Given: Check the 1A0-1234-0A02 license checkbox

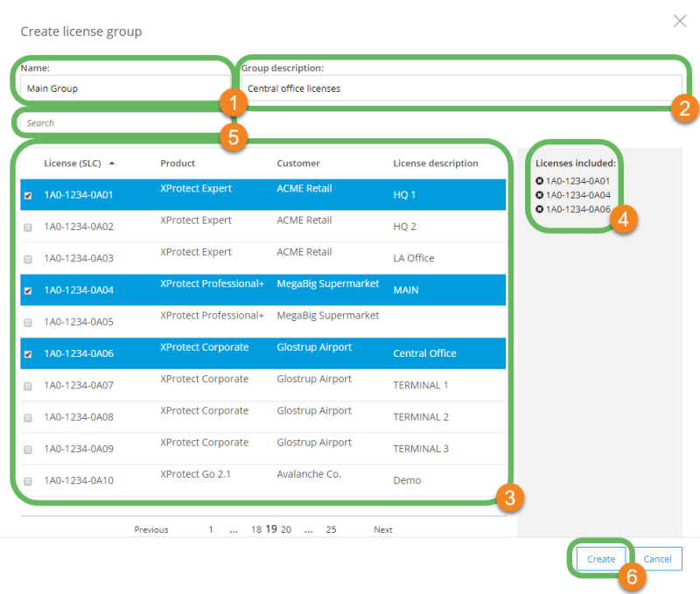Looking at the screenshot, I should [x=26, y=226].
